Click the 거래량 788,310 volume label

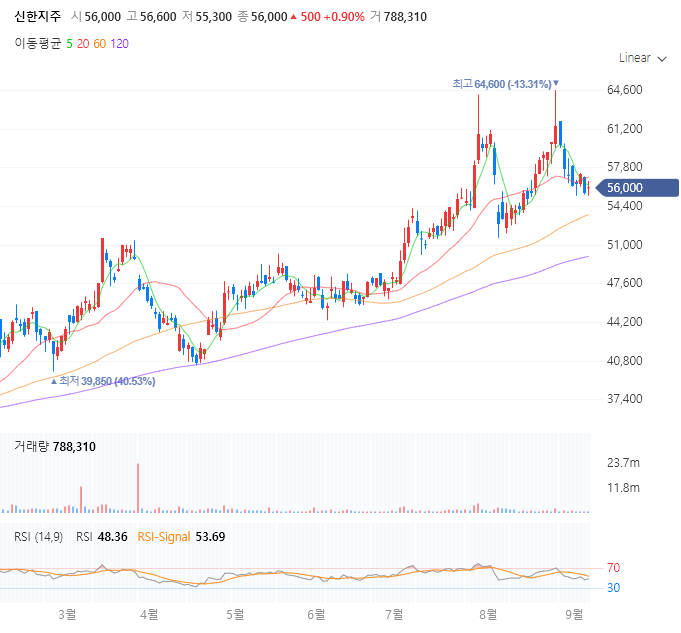pyautogui.click(x=55, y=447)
